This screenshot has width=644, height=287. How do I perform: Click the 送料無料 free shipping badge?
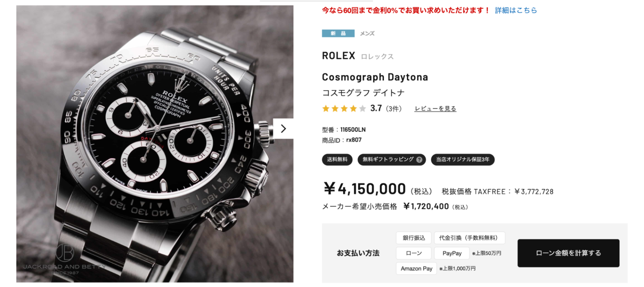[x=337, y=160]
